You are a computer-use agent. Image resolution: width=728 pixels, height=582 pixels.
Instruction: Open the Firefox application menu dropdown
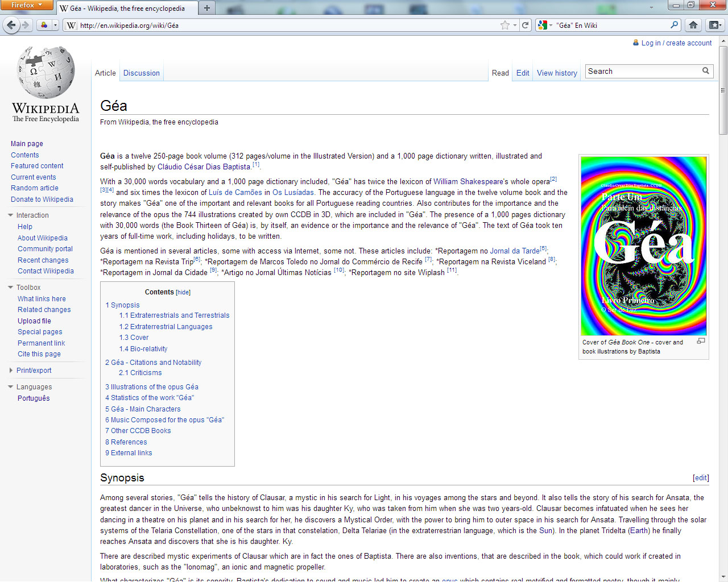pyautogui.click(x=27, y=5)
